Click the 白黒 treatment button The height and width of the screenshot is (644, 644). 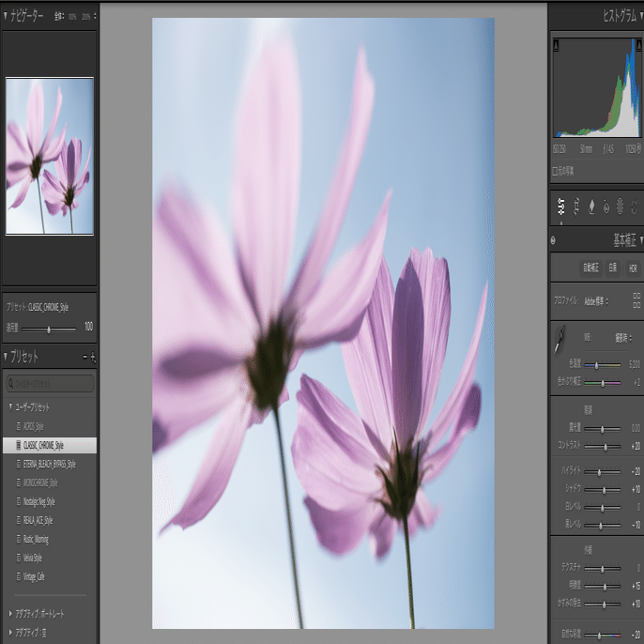(612, 268)
